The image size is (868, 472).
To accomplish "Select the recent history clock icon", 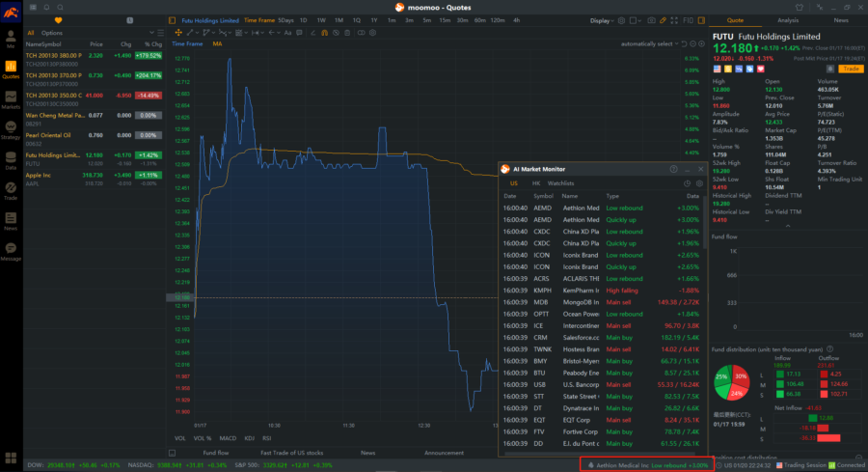I will click(x=129, y=20).
